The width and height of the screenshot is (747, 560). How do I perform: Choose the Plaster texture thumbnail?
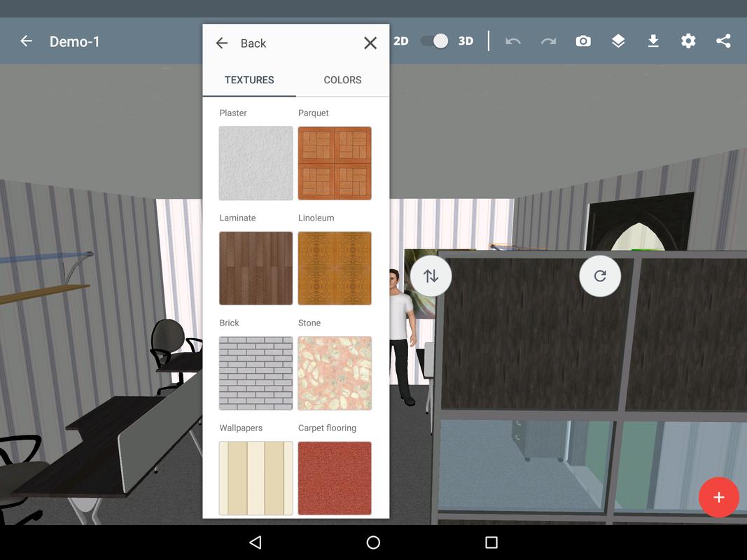pos(256,163)
